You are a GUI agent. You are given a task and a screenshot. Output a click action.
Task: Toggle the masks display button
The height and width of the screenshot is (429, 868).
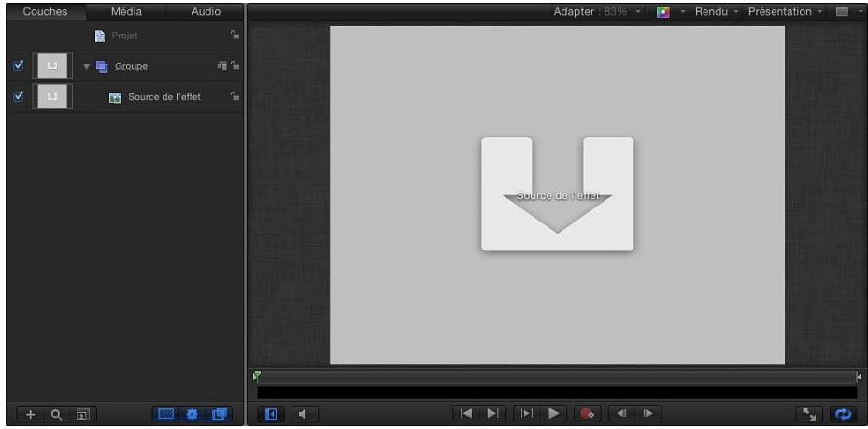coord(166,413)
